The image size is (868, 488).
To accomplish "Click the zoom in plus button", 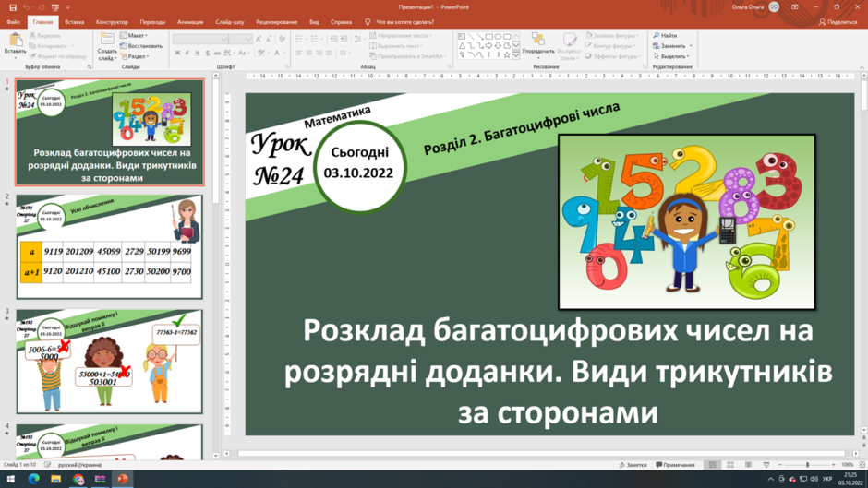I will coord(833,465).
